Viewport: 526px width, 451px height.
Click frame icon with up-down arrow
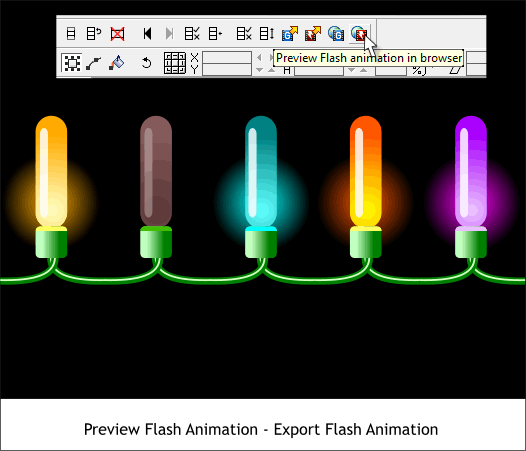267,34
